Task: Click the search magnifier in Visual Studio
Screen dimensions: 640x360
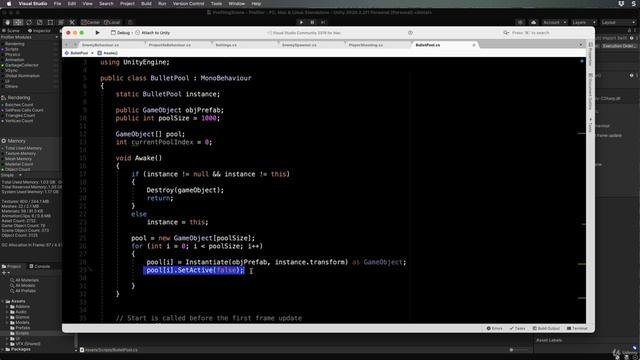Action: pos(506,33)
